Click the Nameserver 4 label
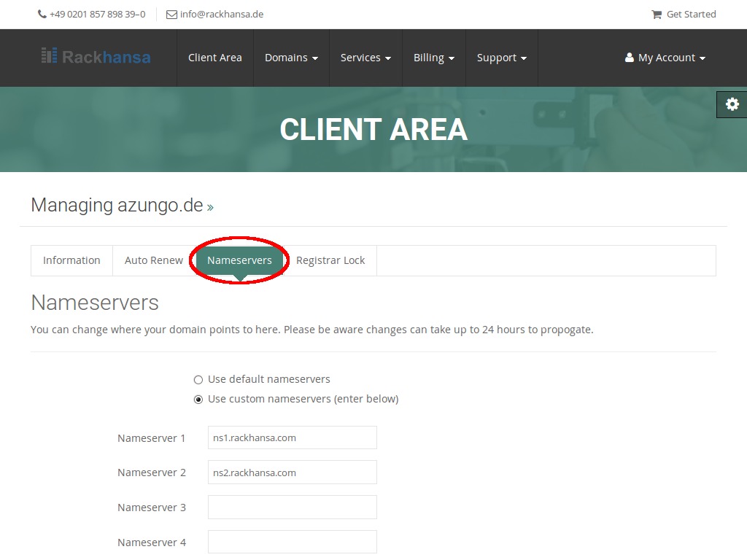This screenshot has height=560, width=747. click(152, 542)
